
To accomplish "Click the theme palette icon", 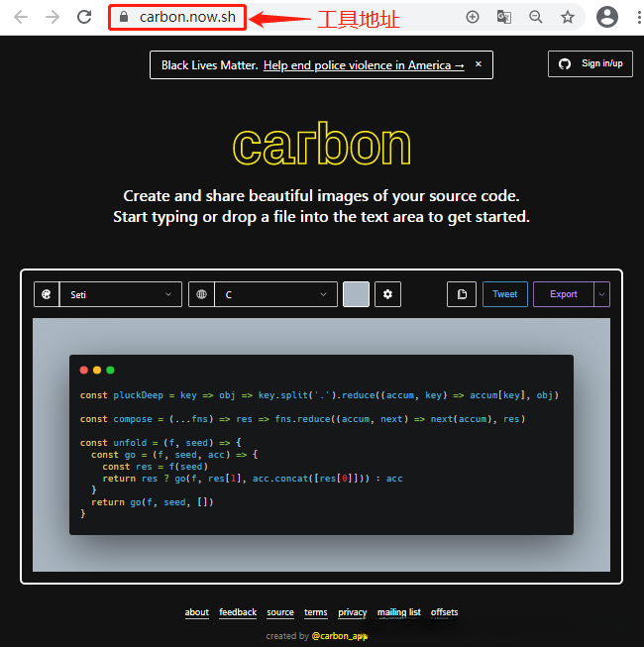I will tap(47, 294).
